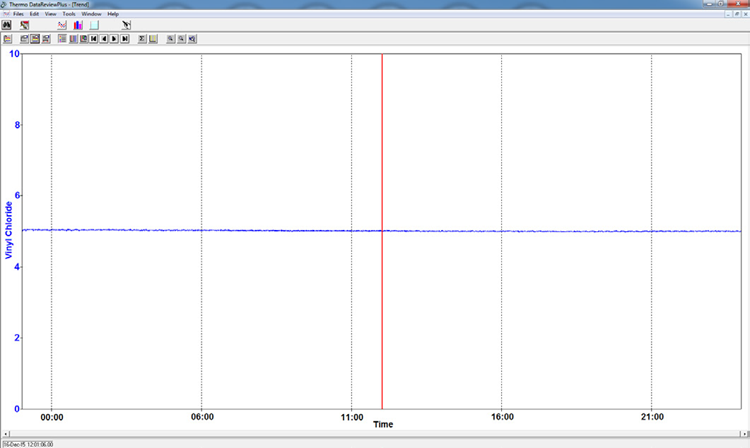The image size is (750, 448).
Task: Open the bar chart histogram view
Action: [78, 25]
